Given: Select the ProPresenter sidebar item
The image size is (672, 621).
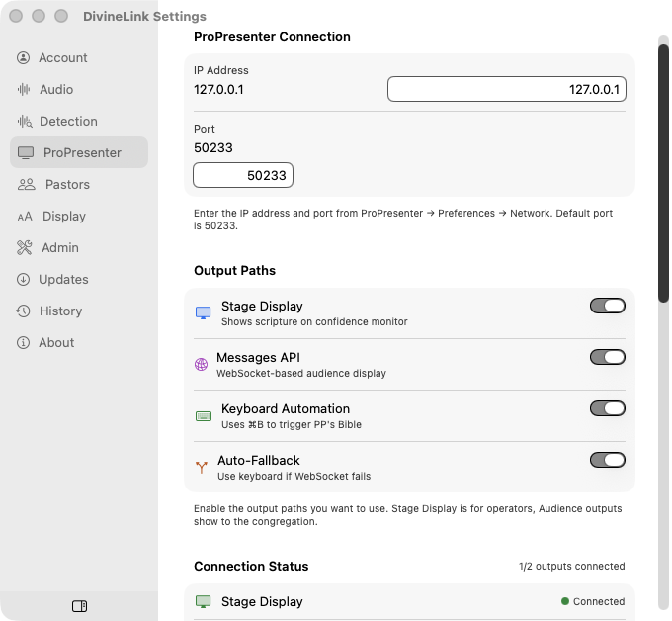Looking at the screenshot, I should [79, 152].
